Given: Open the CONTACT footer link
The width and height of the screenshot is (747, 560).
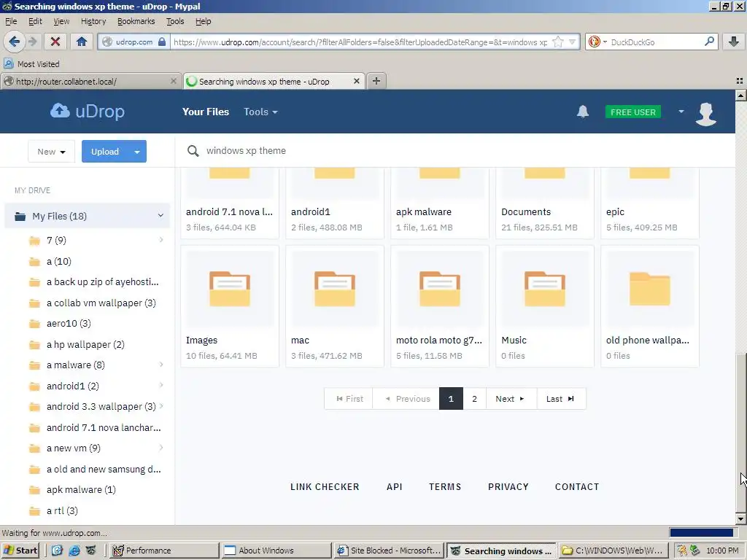Looking at the screenshot, I should (x=577, y=486).
